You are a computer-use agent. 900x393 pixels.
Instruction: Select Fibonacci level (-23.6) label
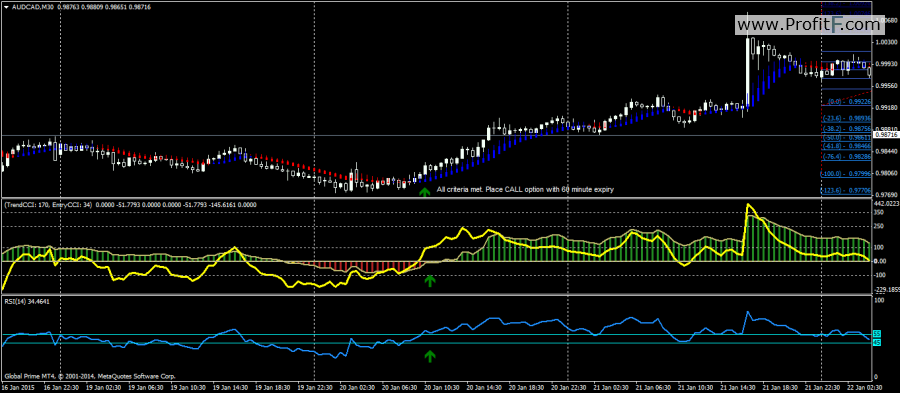(832, 118)
